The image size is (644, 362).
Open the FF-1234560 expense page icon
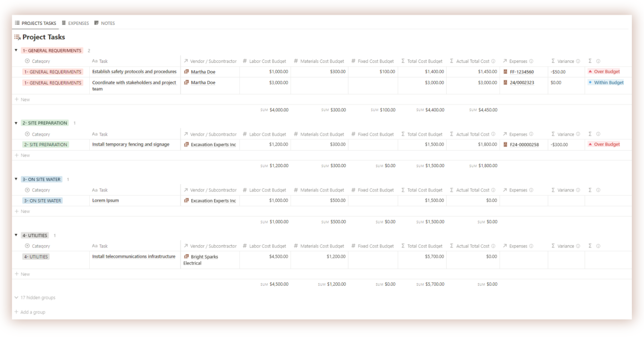[505, 72]
